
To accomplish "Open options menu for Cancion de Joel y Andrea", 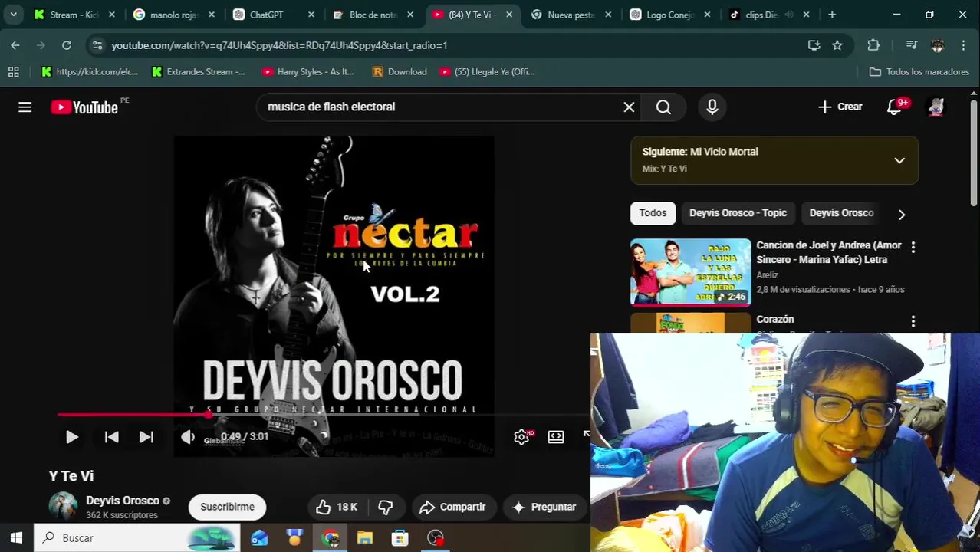I will (x=913, y=248).
